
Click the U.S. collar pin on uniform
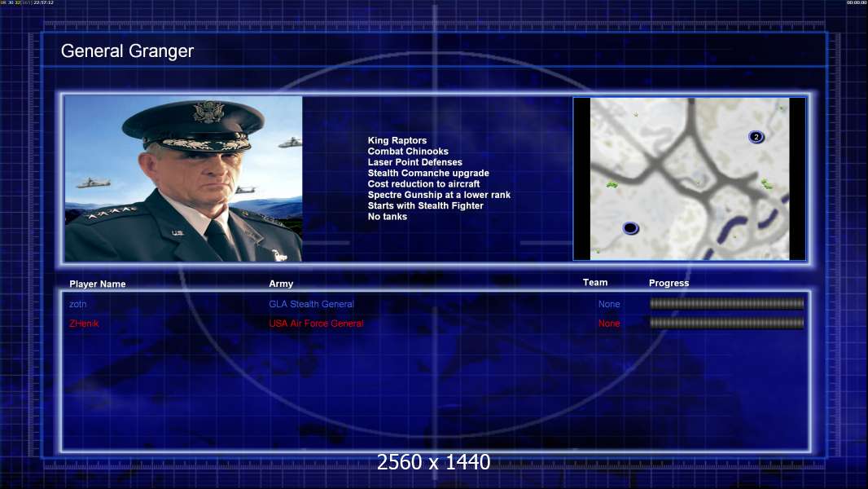coord(178,232)
